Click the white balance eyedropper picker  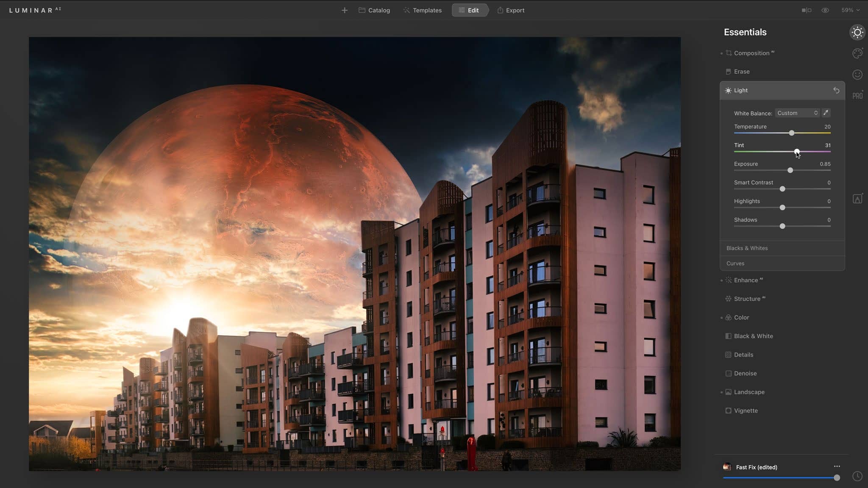826,113
